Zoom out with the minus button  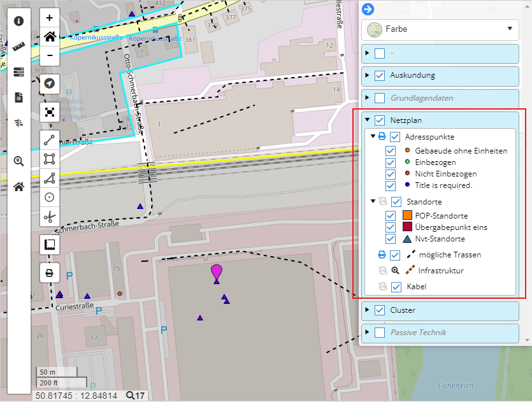coord(50,55)
